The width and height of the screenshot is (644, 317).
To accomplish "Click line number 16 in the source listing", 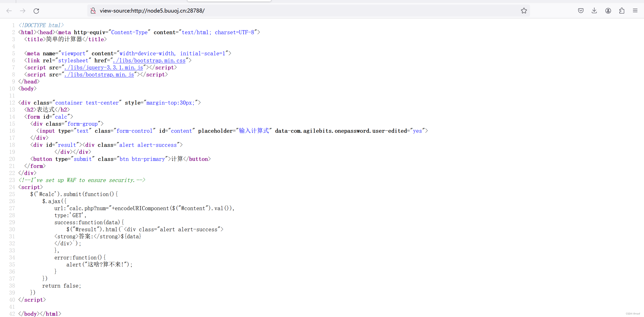I will 12,131.
